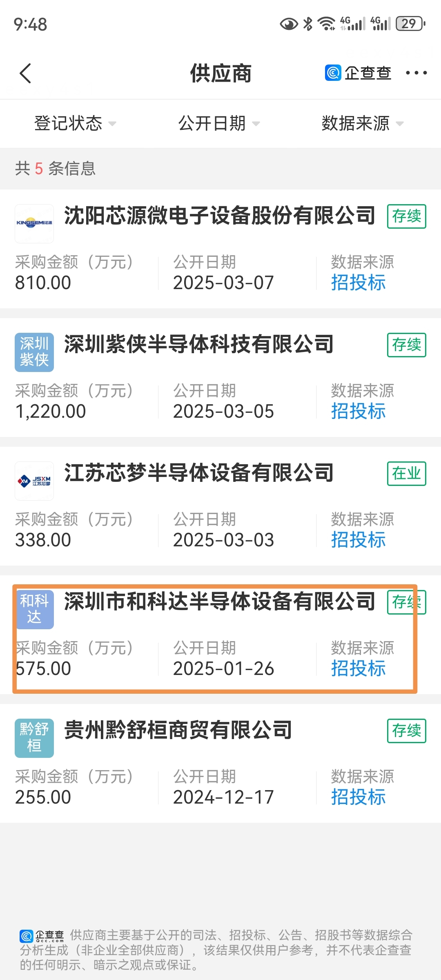Image resolution: width=441 pixels, height=980 pixels.
Task: Open 深圳紫侠半导体科技有限公司 company page
Action: [199, 345]
